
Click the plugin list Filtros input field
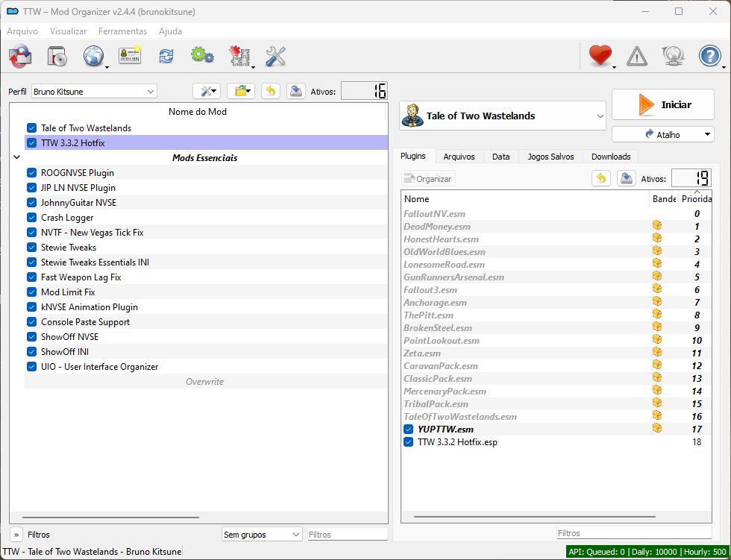[634, 533]
